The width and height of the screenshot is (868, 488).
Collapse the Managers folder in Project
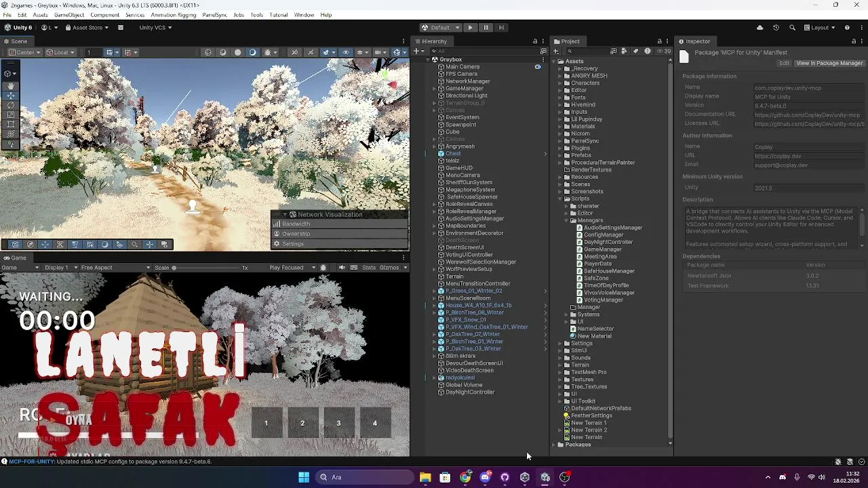click(x=566, y=220)
